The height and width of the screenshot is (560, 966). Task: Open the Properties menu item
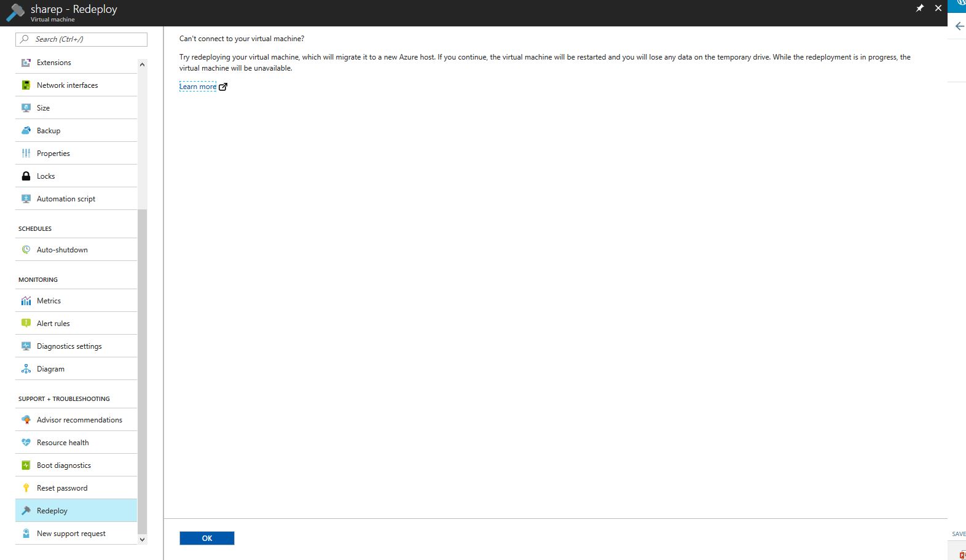(53, 154)
